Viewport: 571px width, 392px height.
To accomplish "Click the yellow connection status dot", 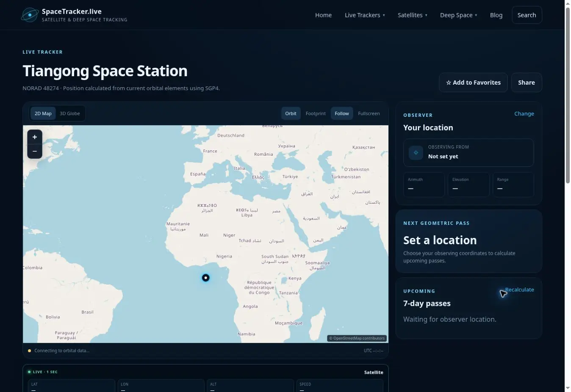I will pyautogui.click(x=29, y=351).
